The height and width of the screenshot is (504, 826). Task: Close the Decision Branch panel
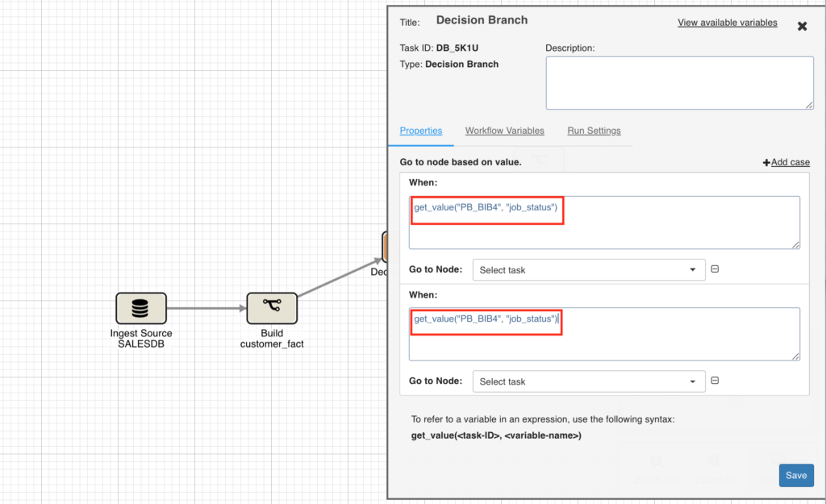802,26
